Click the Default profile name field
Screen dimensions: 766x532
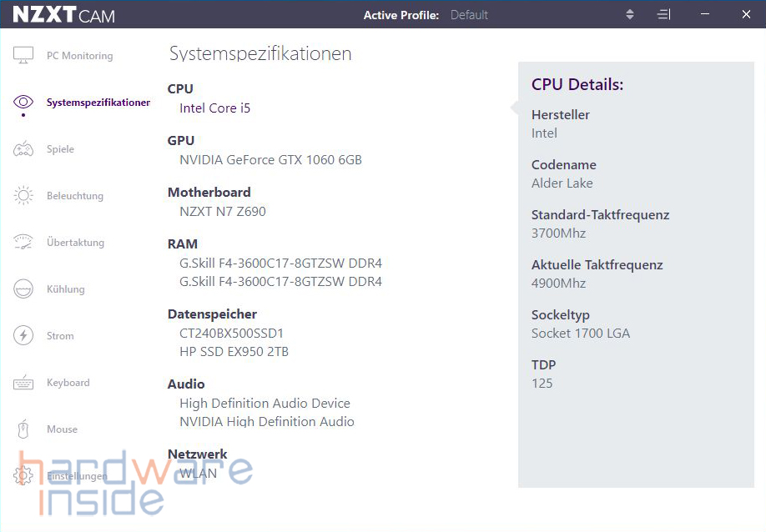point(470,15)
